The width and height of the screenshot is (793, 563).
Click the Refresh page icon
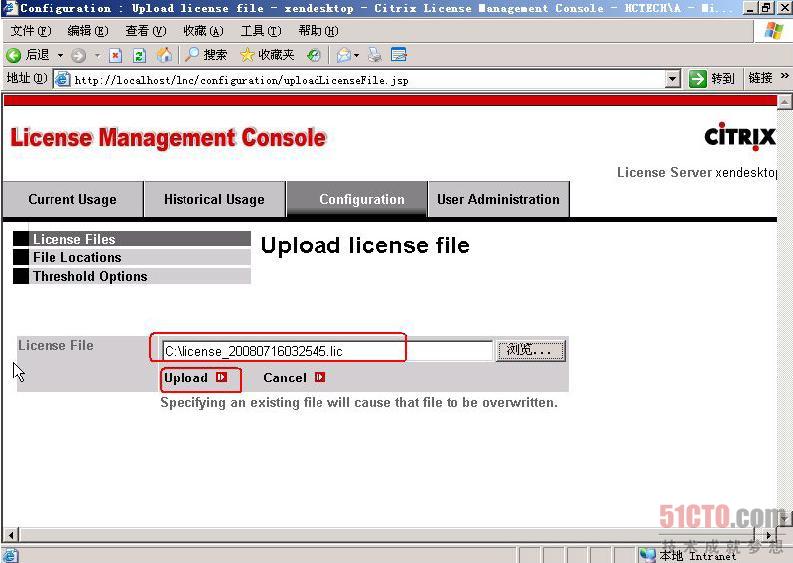[139, 55]
